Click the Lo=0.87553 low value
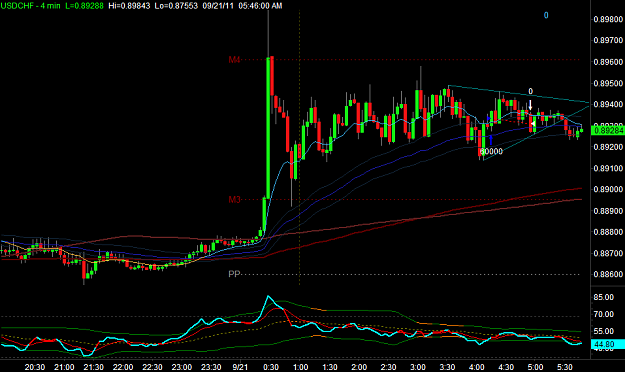This screenshot has height=372, width=625. click(x=176, y=6)
